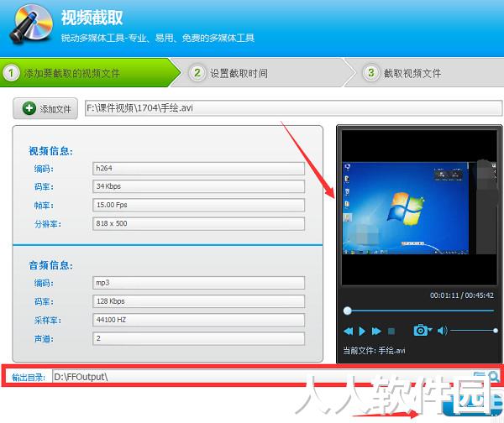Click the 锐动多媒体工具 subtitle text
This screenshot has height=423, width=504.
point(158,39)
